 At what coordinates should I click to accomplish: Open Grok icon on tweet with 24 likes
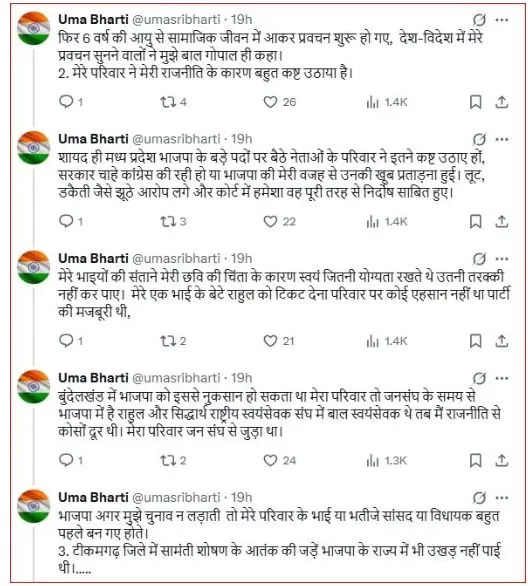pyautogui.click(x=479, y=378)
